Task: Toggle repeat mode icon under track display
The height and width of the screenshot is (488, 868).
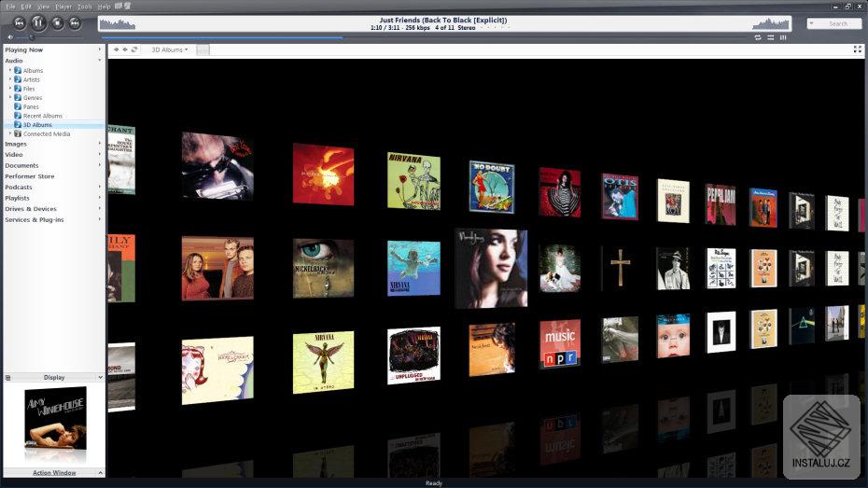Action: 758,37
